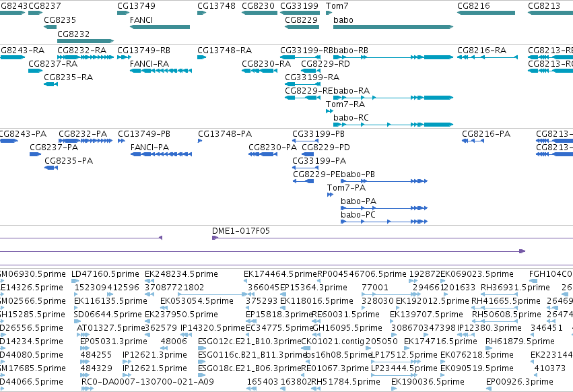Open protein CG8230-PA

click(273, 148)
